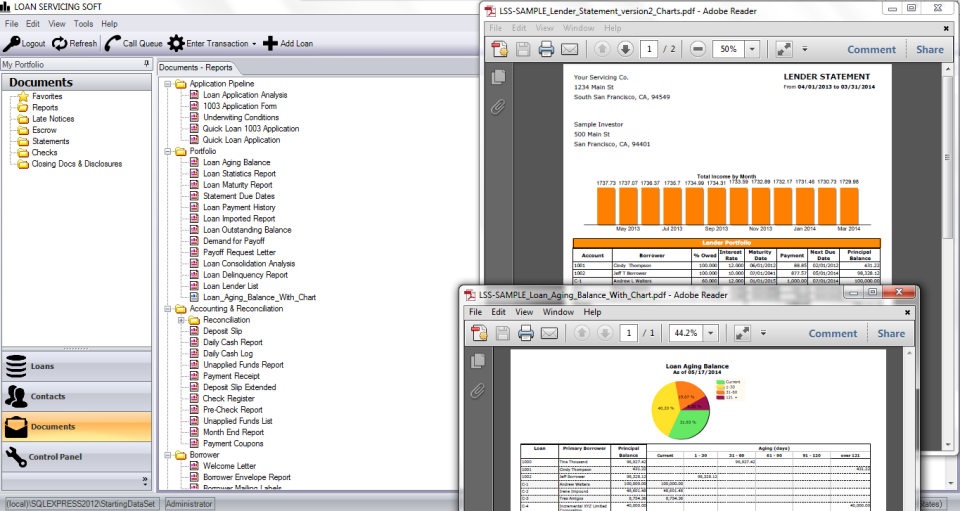
Task: Print the Lender Statement PDF
Action: point(546,49)
